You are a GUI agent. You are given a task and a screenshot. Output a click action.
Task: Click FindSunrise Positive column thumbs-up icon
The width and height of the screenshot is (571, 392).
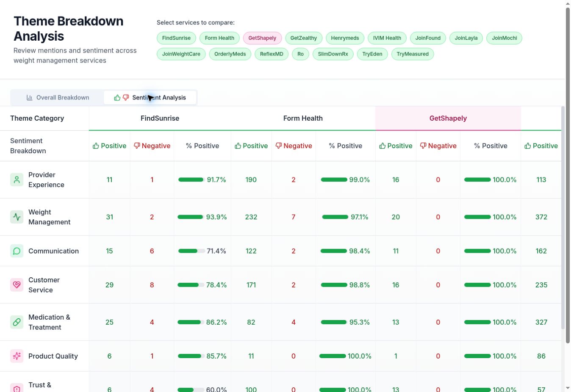pyautogui.click(x=96, y=146)
